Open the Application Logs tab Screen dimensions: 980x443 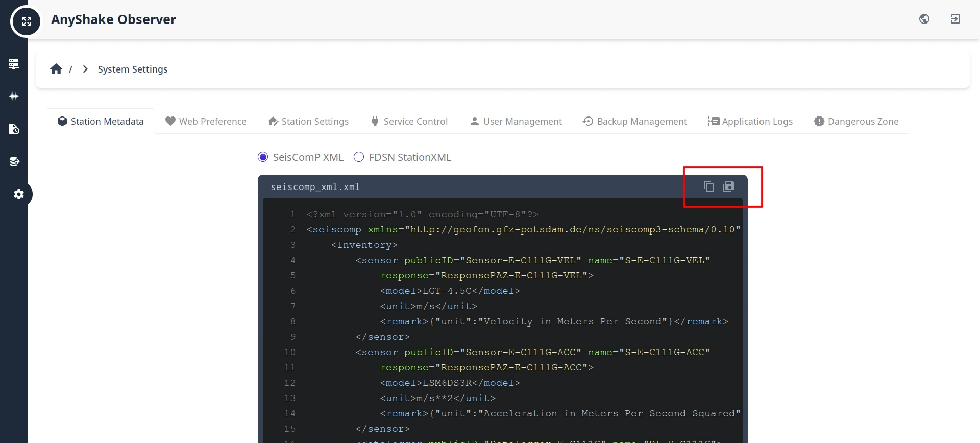(750, 121)
